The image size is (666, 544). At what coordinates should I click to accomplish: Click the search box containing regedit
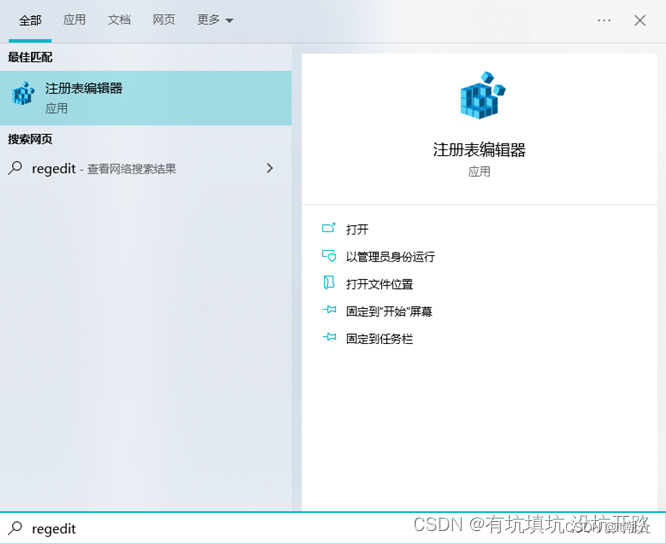(333, 528)
